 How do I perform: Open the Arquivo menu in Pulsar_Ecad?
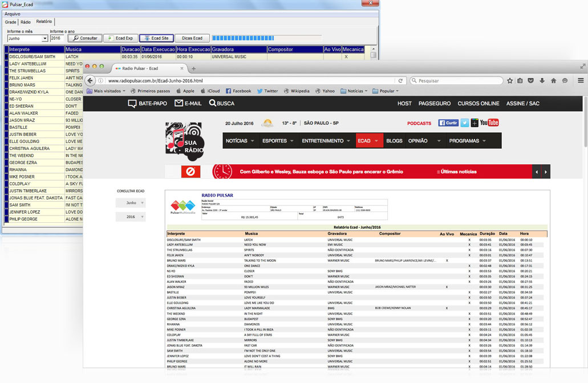[13, 14]
